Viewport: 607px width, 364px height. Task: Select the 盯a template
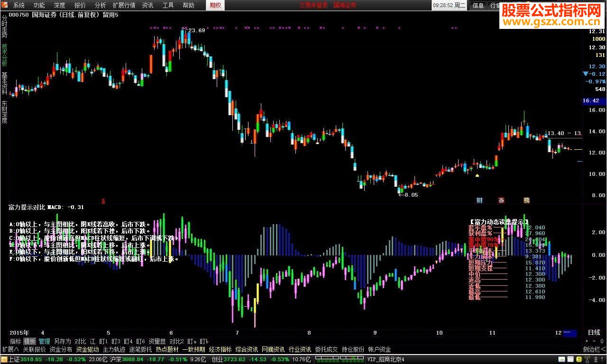coord(192,341)
